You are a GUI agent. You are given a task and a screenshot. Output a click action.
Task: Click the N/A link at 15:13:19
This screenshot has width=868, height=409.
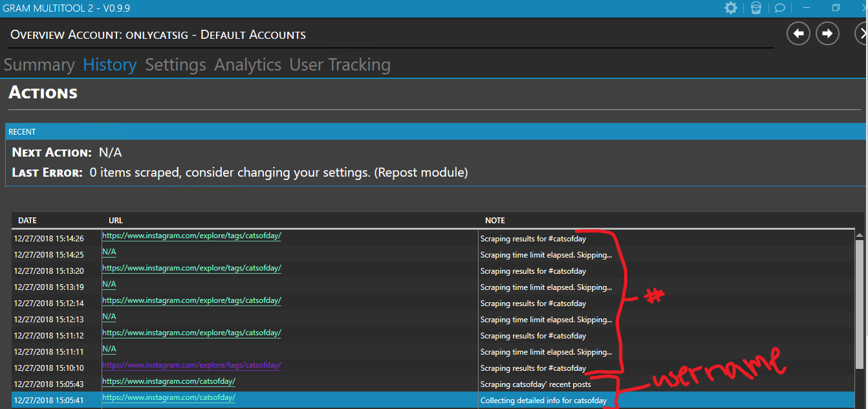point(109,284)
